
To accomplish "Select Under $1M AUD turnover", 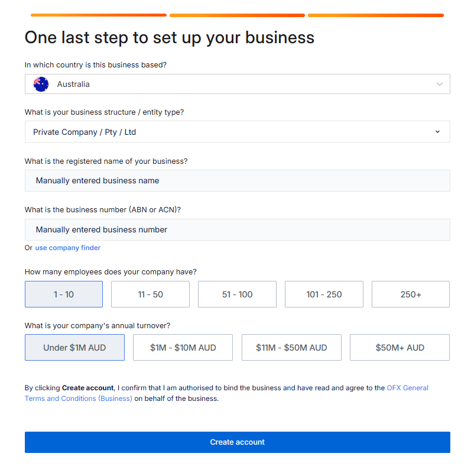I will 74,348.
